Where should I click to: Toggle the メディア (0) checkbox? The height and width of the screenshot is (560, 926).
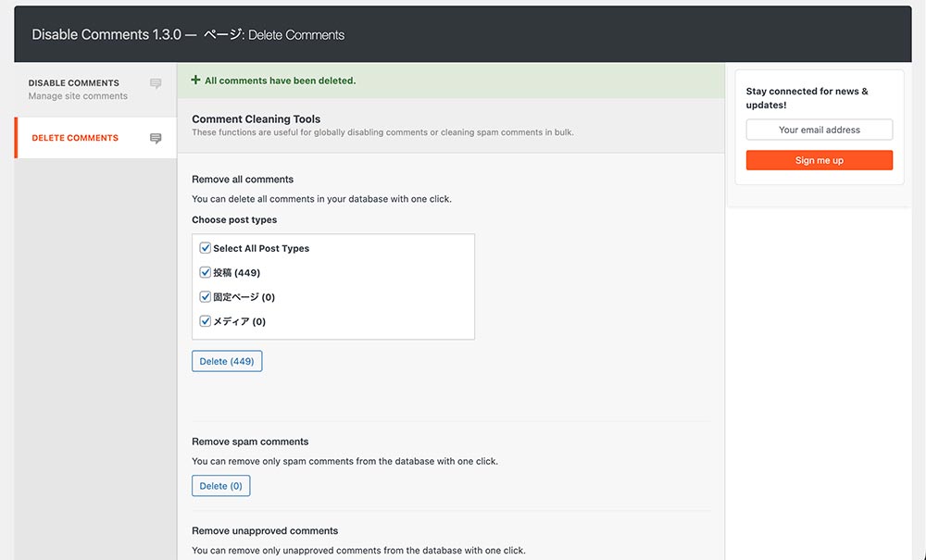click(206, 321)
